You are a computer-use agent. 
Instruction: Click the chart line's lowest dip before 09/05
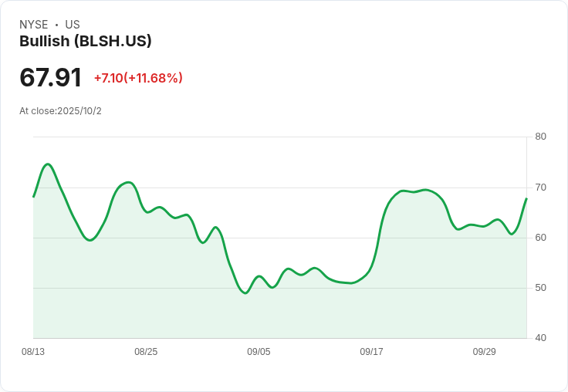245,293
